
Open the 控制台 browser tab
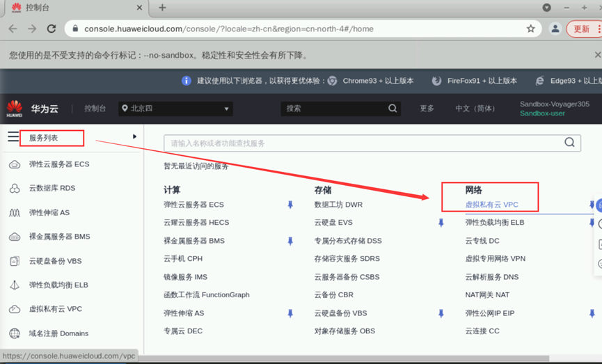[76, 8]
